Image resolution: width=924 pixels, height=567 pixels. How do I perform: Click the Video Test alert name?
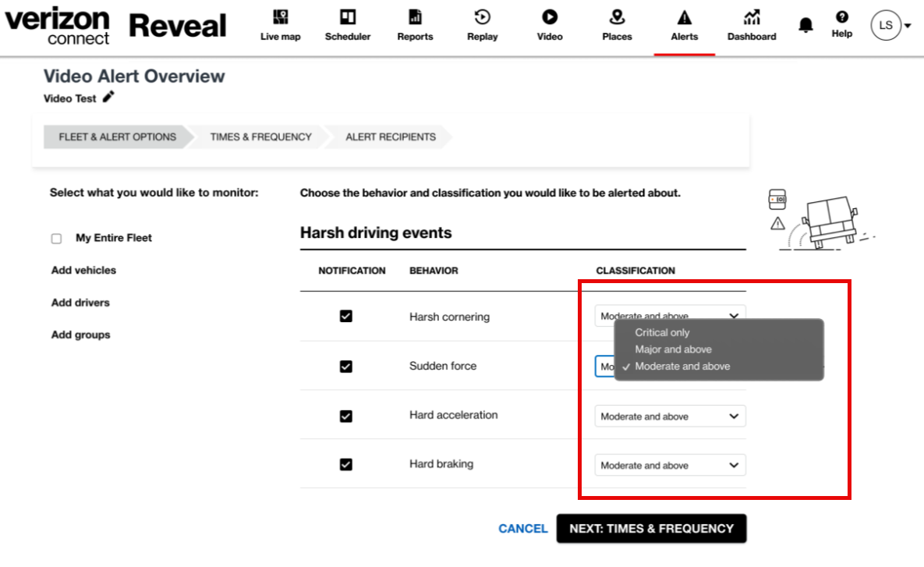coord(69,98)
